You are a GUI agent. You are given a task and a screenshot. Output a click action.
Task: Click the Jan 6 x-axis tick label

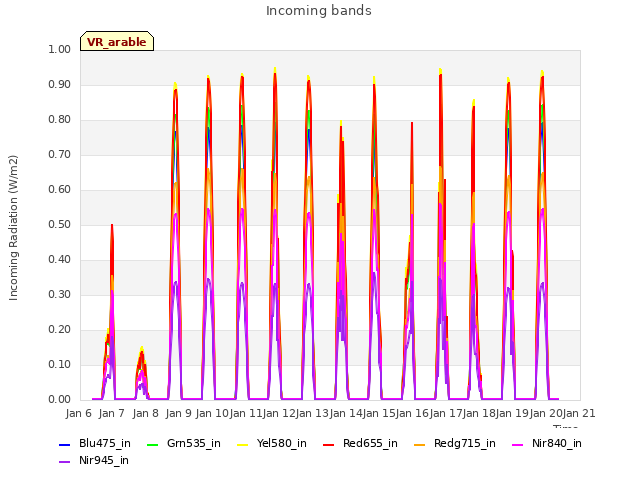79,413
